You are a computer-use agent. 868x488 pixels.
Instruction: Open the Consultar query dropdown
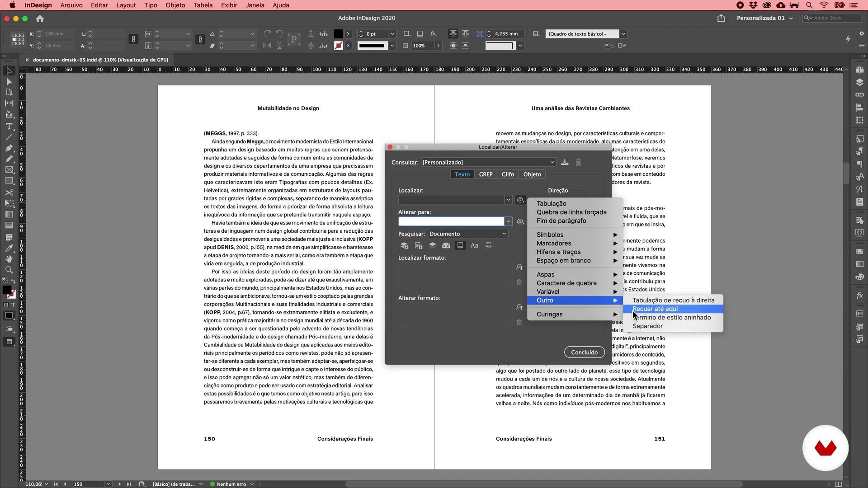point(488,162)
